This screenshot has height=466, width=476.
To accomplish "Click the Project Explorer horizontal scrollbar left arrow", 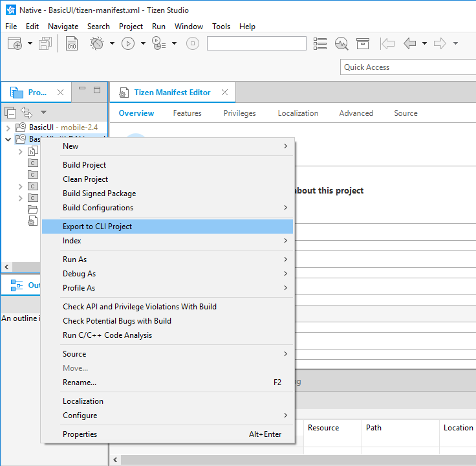I will (7, 267).
